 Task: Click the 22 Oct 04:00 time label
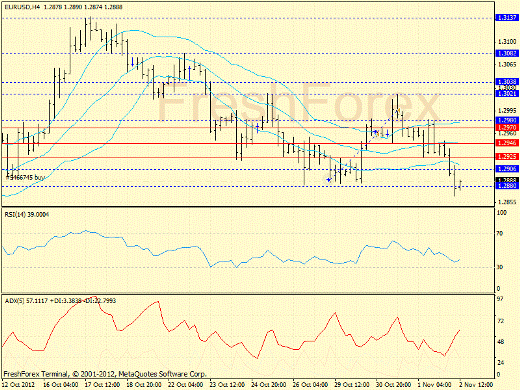185,385
